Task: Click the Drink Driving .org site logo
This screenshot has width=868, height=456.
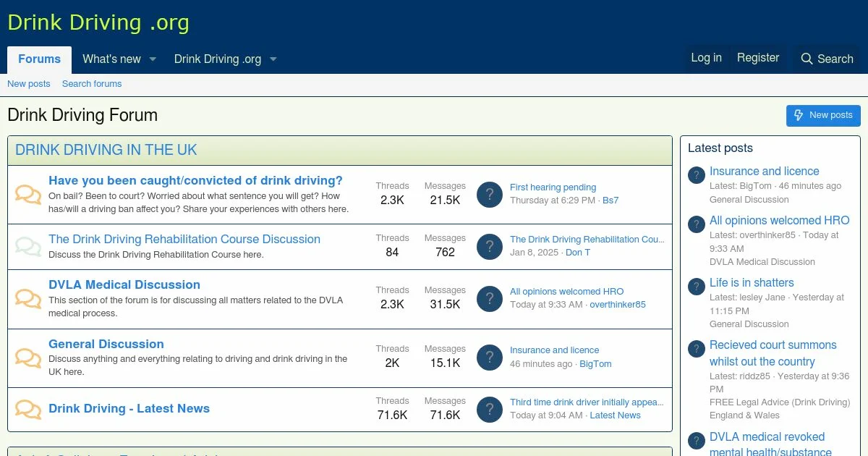Action: 98,22
